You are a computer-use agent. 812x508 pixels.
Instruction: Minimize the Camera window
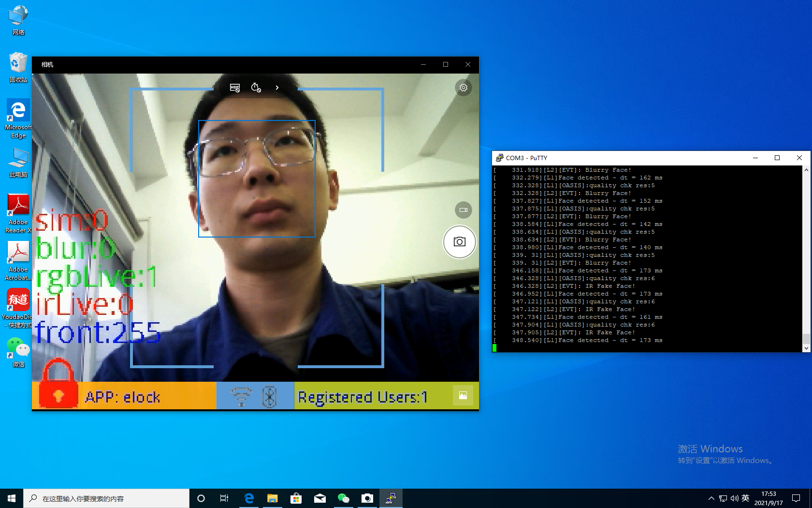coord(423,64)
